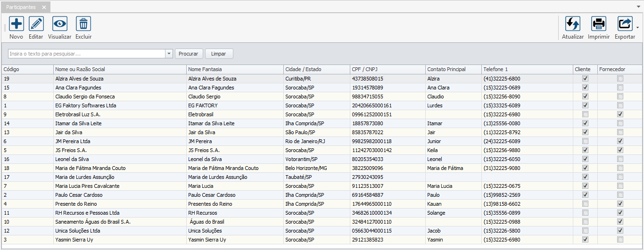Click the Novo plus icon
644x250 pixels.
click(17, 24)
